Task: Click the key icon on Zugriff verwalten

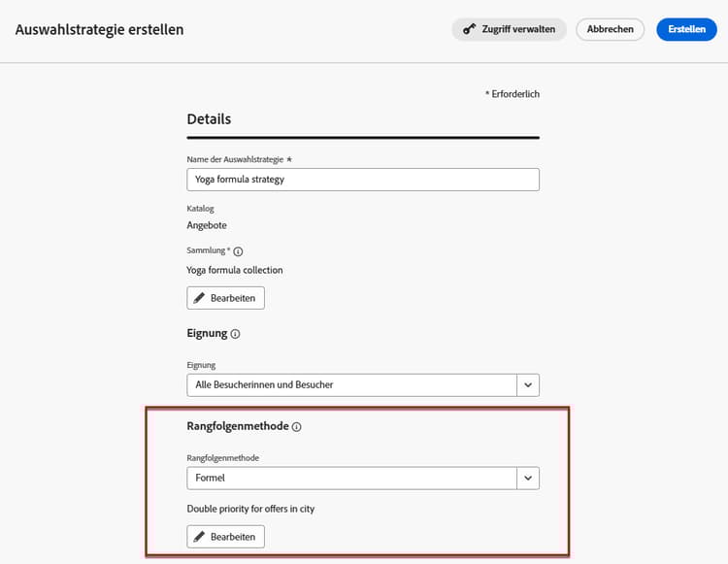Action: coord(470,29)
